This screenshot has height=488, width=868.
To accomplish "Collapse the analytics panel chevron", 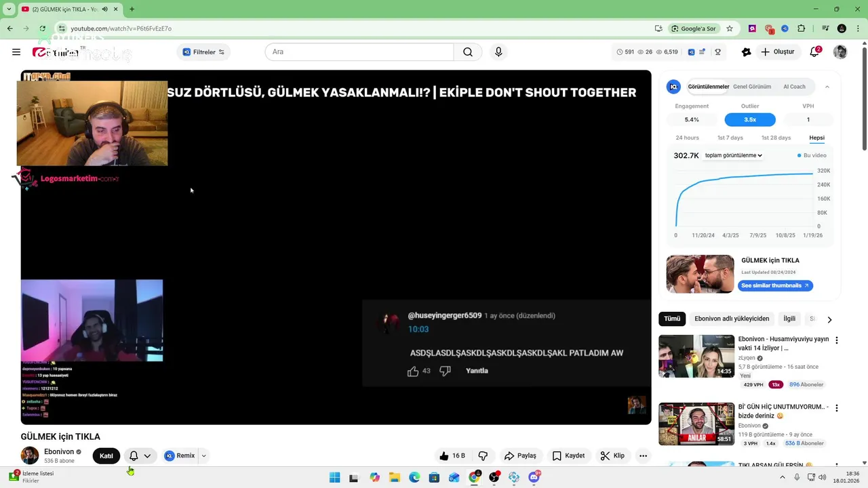I will click(x=827, y=87).
